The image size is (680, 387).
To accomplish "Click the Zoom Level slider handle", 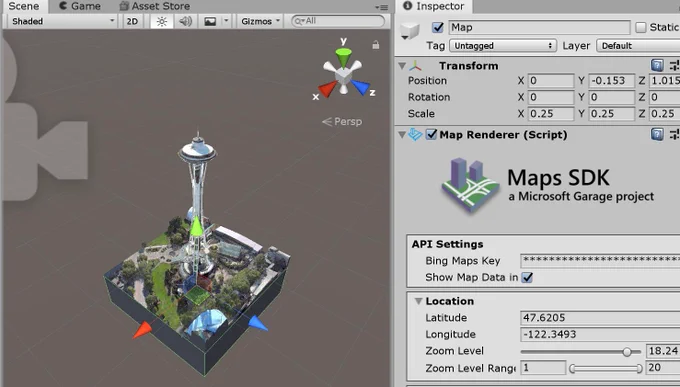I will coord(627,352).
